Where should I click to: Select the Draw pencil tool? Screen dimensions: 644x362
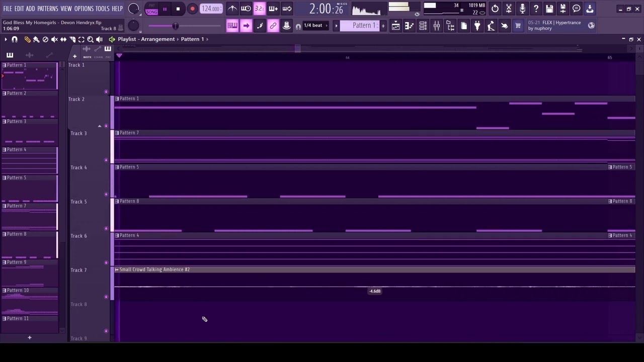(27, 39)
